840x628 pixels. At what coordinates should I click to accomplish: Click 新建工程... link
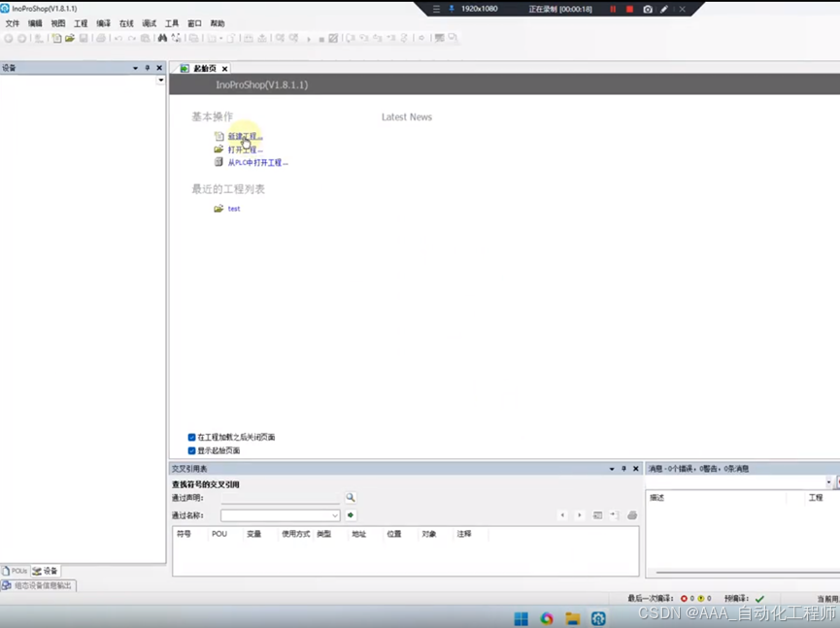pyautogui.click(x=246, y=137)
